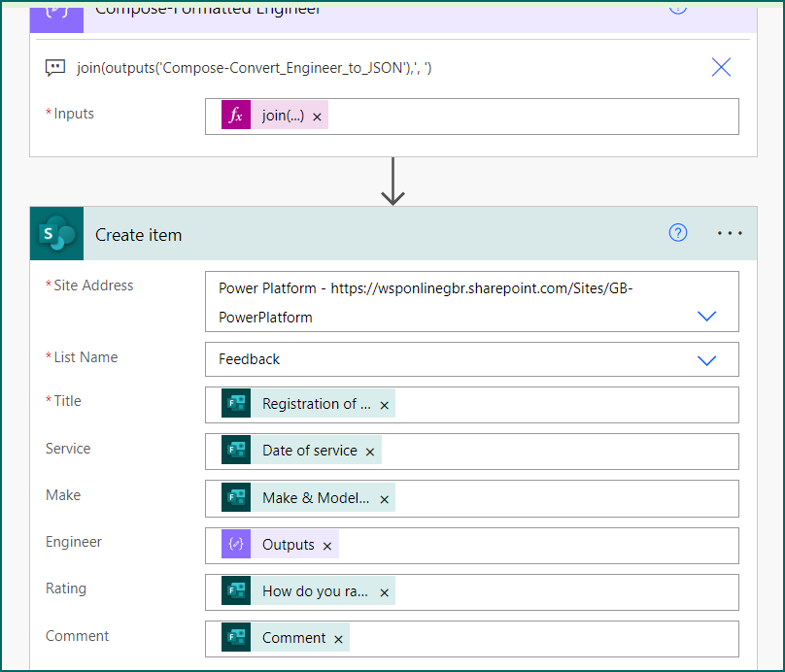
Task: Click the Rating field label
Action: pyautogui.click(x=66, y=588)
